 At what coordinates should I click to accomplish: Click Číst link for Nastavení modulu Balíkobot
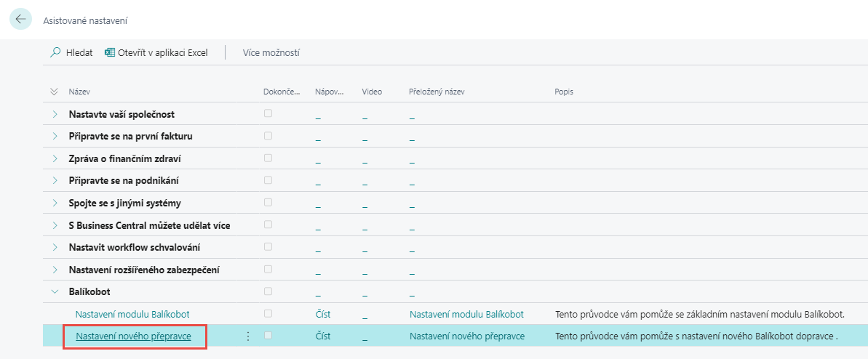[x=323, y=315]
